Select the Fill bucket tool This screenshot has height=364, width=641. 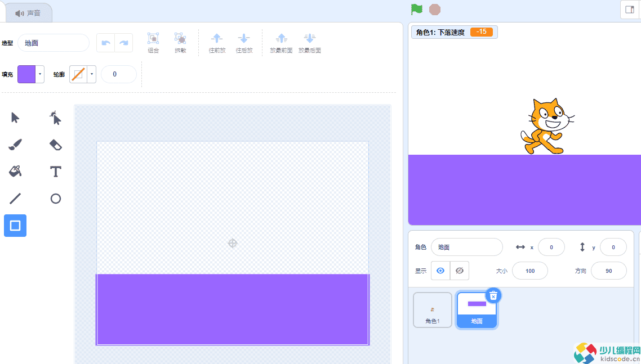[x=15, y=172]
